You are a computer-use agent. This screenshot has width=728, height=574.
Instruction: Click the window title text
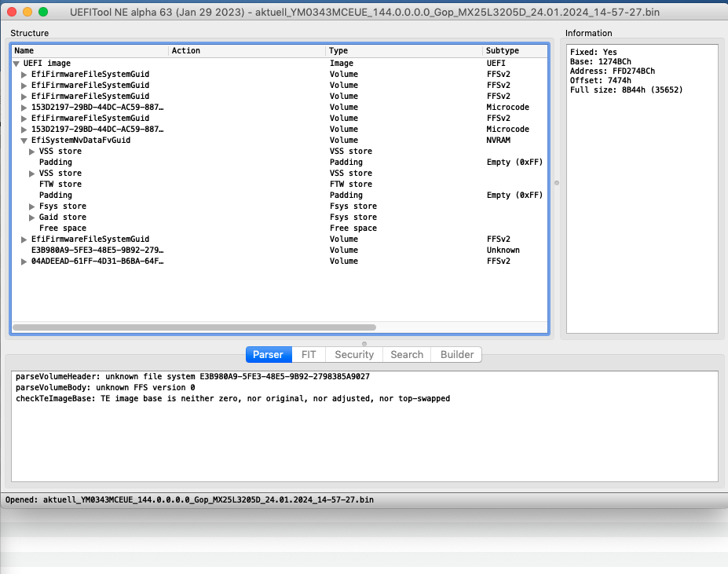tap(364, 12)
